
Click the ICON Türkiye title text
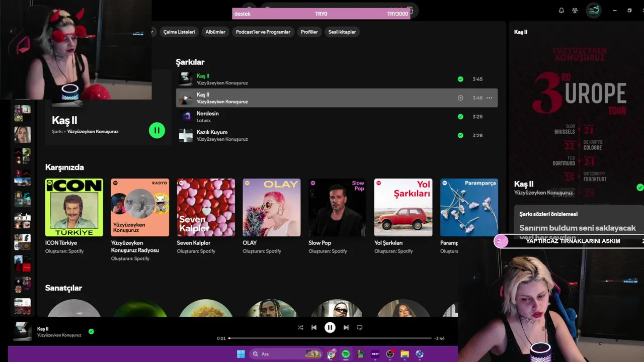61,243
